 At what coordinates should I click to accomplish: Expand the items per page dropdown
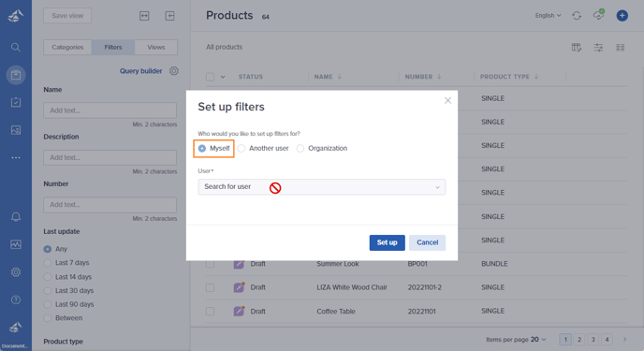(x=538, y=340)
